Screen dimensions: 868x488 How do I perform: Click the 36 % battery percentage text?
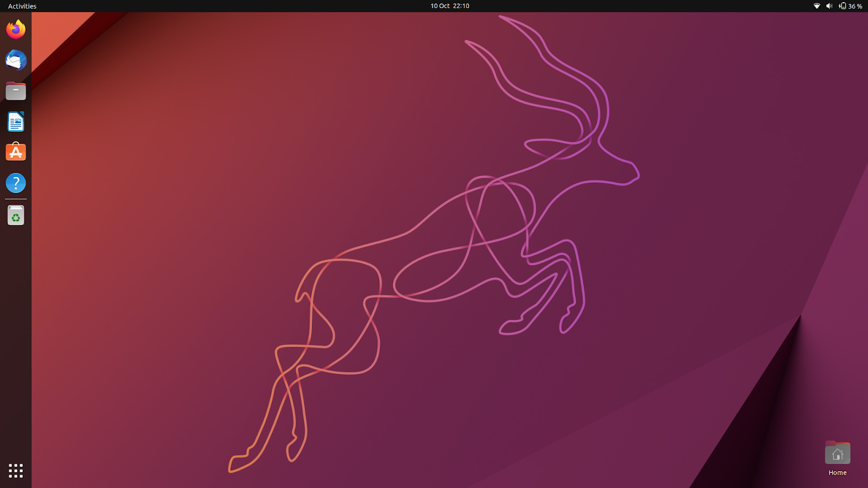[855, 6]
